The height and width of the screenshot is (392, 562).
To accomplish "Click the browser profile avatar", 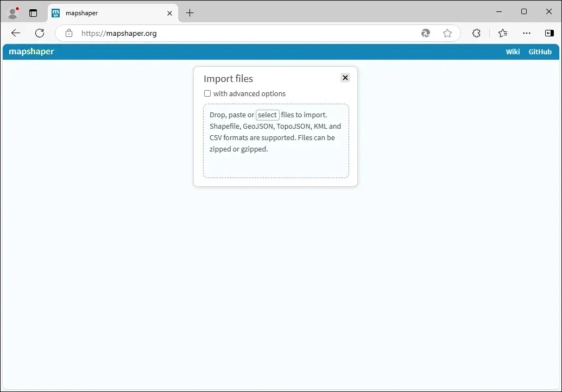I will pos(12,12).
